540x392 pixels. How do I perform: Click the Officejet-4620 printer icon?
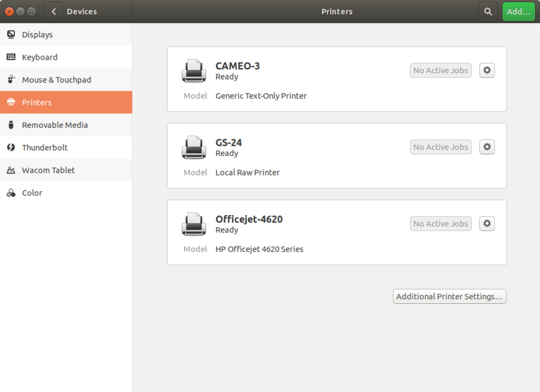coord(193,223)
